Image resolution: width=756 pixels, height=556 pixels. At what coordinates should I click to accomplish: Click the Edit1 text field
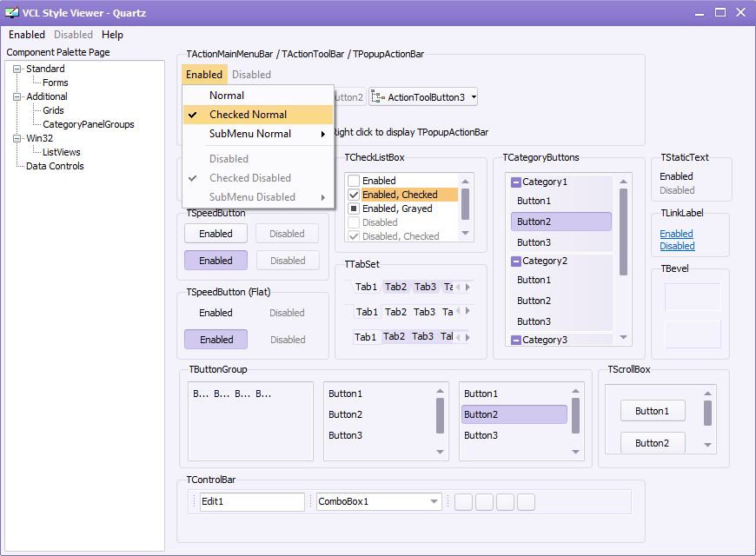tap(252, 502)
